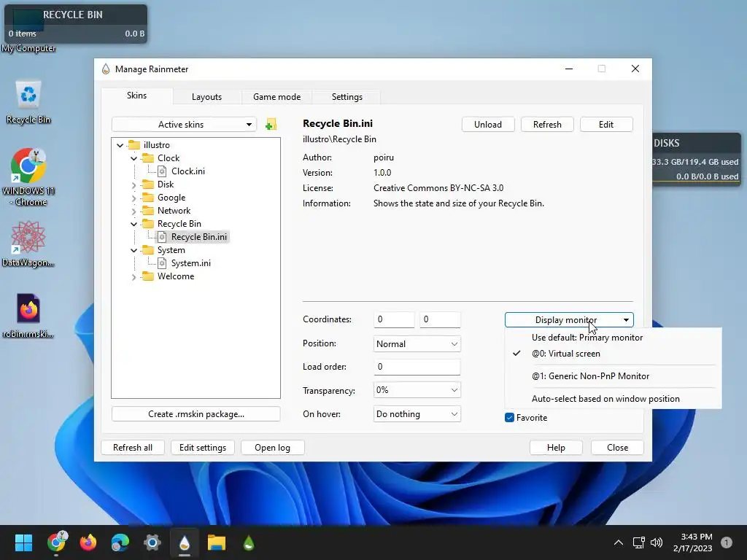Click the Welcome folder icon
The width and height of the screenshot is (747, 560).
point(148,276)
